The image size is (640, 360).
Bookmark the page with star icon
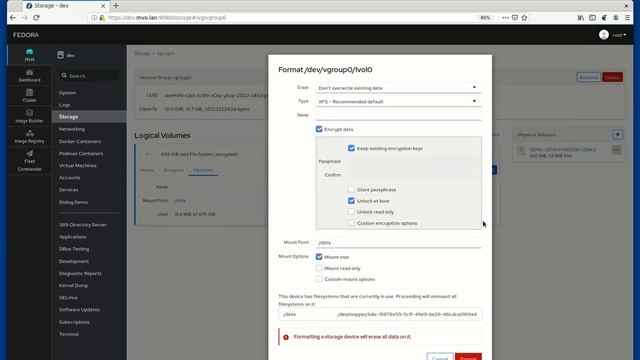coord(524,18)
